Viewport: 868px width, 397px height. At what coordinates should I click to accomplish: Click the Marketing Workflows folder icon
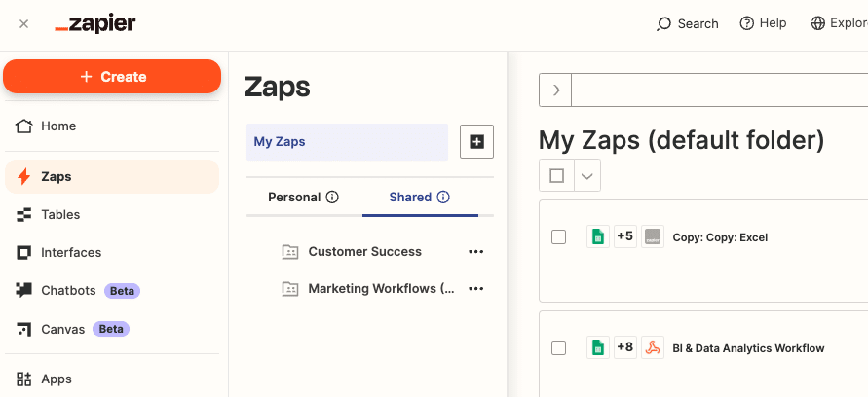coord(290,289)
